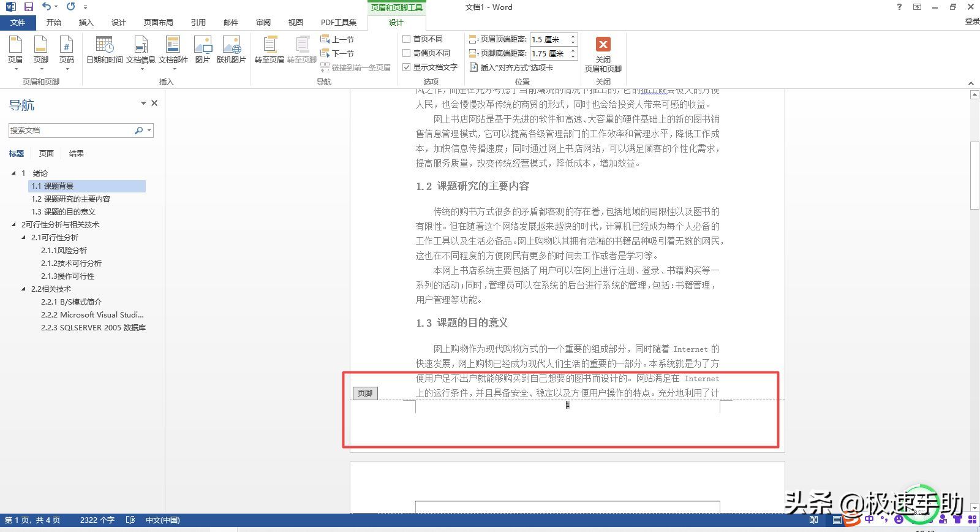Click vertical scrollbar thumb of document

(974, 175)
